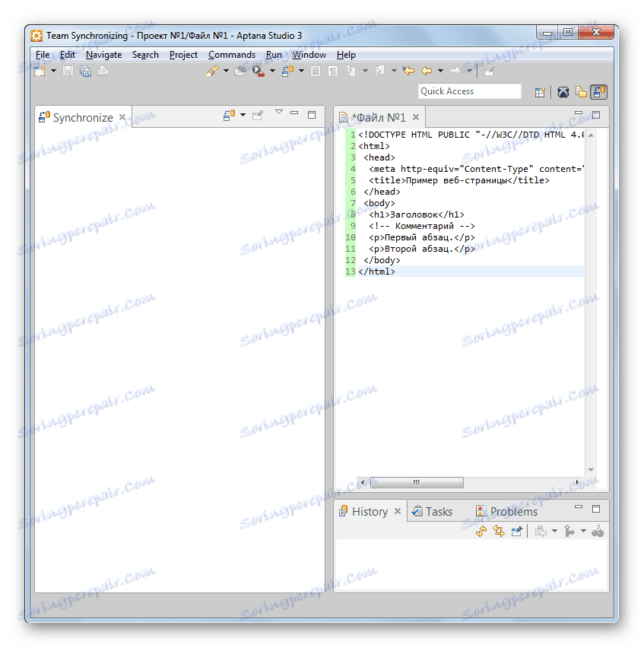The image size is (644, 648).
Task: Toggle pin this History view icon
Action: (517, 532)
